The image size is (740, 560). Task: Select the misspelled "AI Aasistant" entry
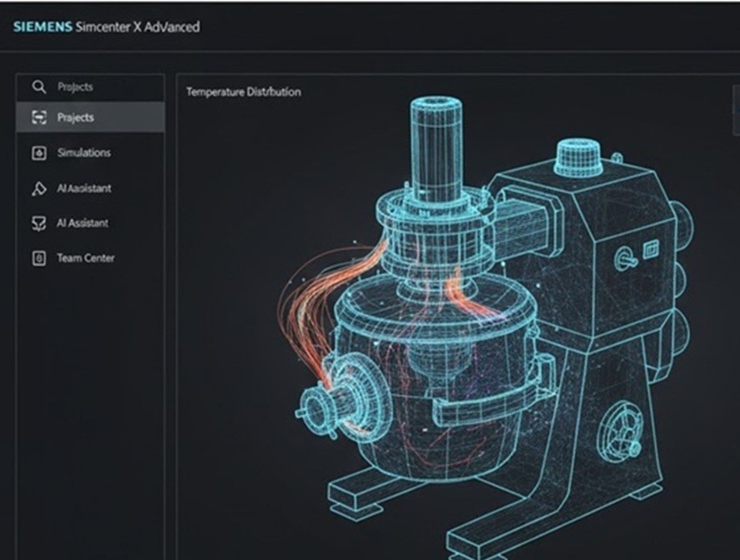(x=84, y=189)
